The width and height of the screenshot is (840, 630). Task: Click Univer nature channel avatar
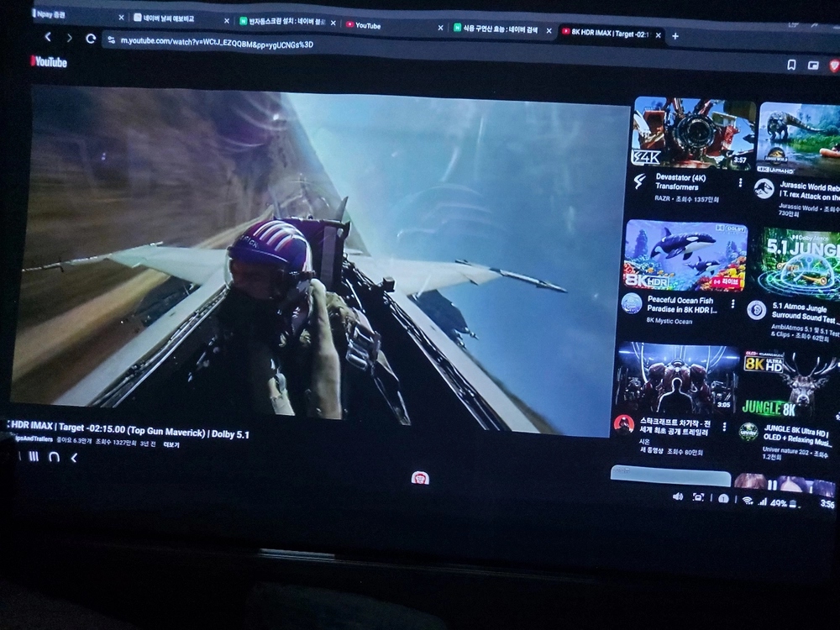click(748, 431)
